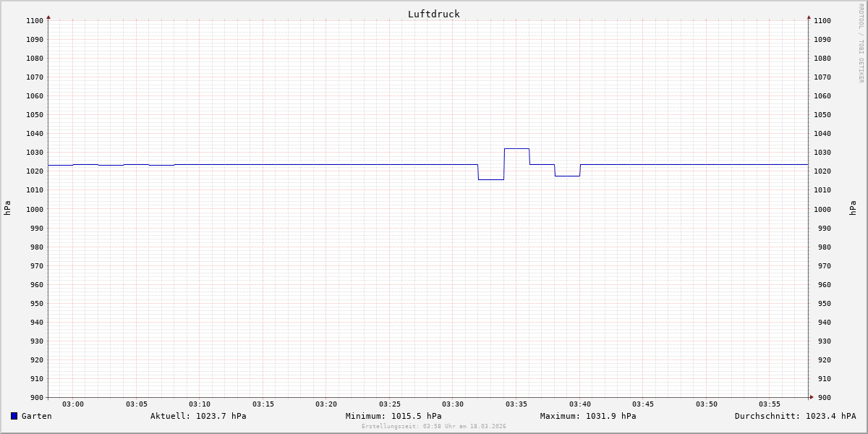Click the 1020 label on the left axis
Viewport: 868px width, 434px height.
point(35,171)
